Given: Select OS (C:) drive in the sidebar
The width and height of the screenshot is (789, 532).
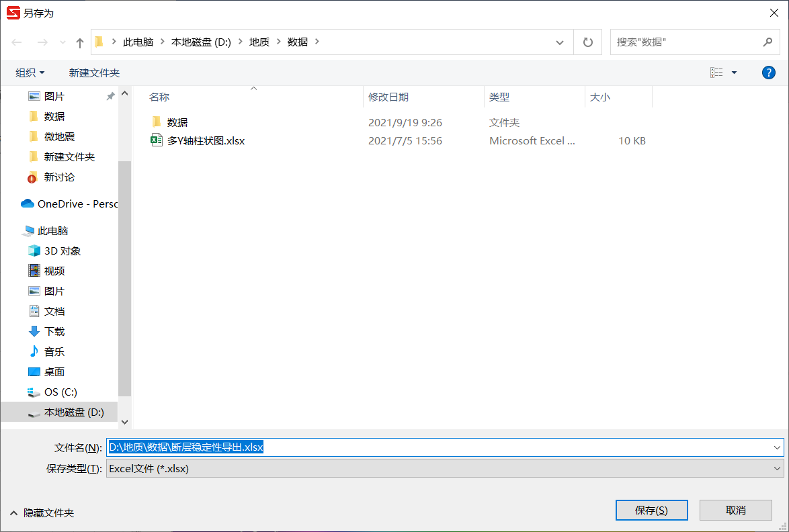Looking at the screenshot, I should pyautogui.click(x=60, y=392).
